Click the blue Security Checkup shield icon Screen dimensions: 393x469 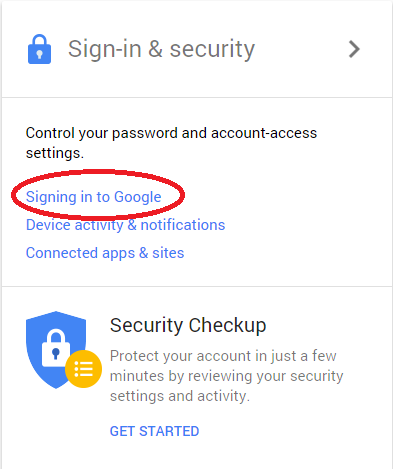point(56,349)
